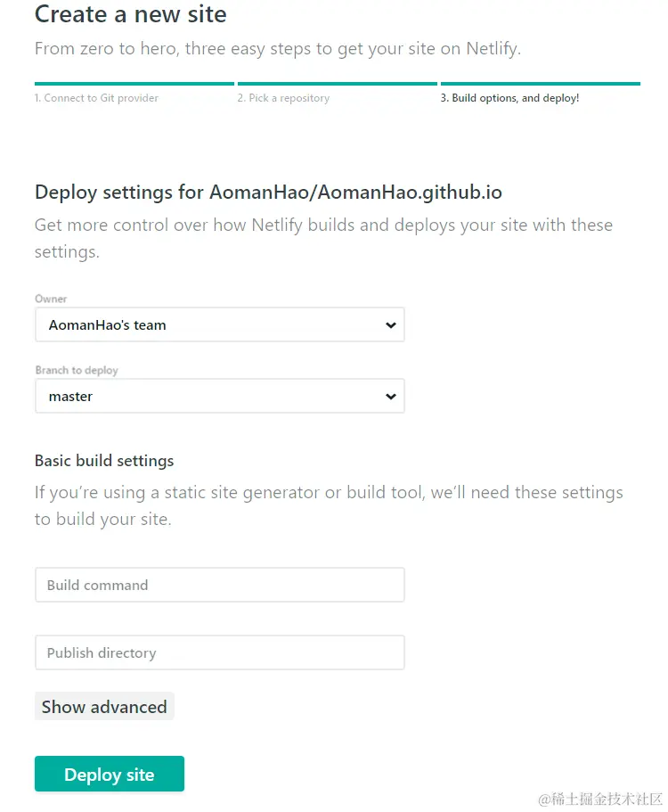Click the progress bar above step two

click(338, 84)
